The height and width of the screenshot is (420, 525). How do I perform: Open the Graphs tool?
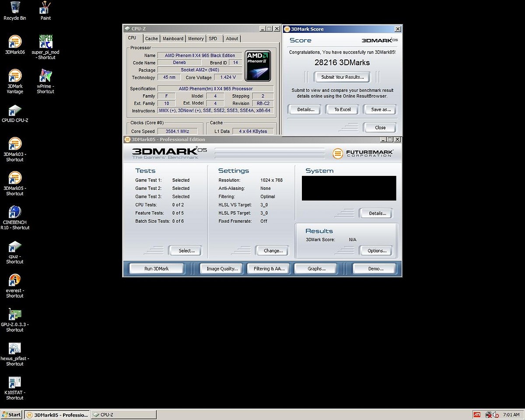click(316, 269)
